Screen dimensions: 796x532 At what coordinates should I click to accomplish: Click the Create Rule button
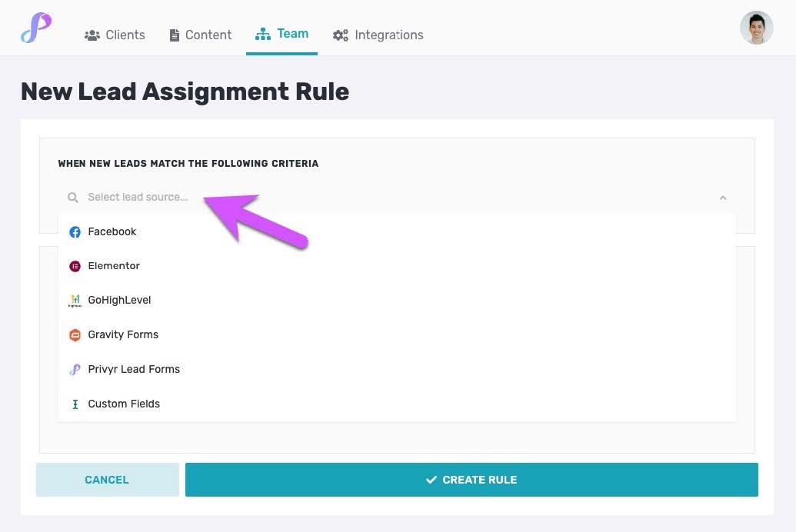(x=471, y=479)
